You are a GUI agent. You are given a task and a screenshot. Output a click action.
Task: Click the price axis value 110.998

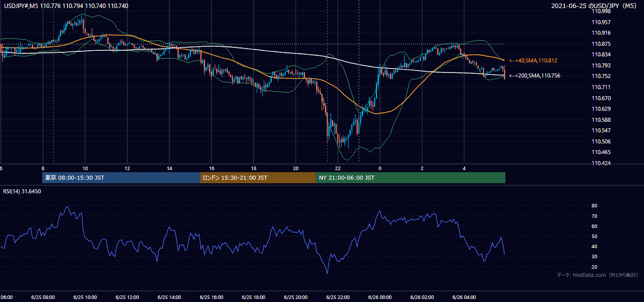[x=601, y=12]
